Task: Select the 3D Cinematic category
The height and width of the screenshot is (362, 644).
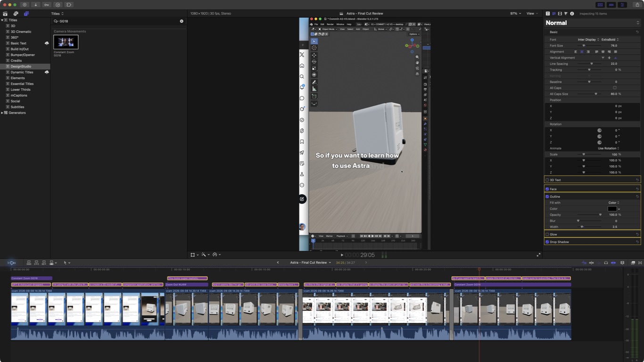Action: (x=21, y=32)
